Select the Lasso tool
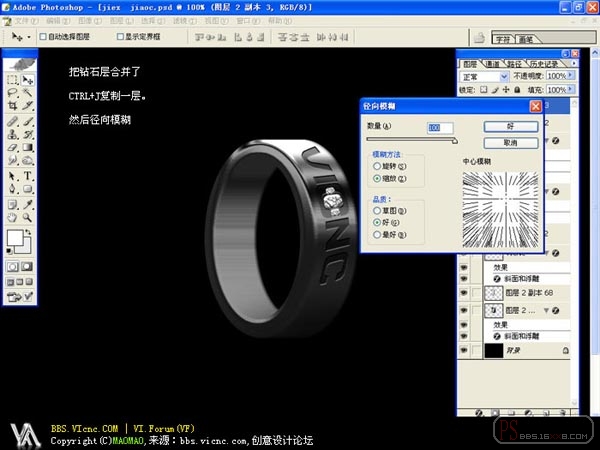The height and width of the screenshot is (450, 600). point(13,93)
